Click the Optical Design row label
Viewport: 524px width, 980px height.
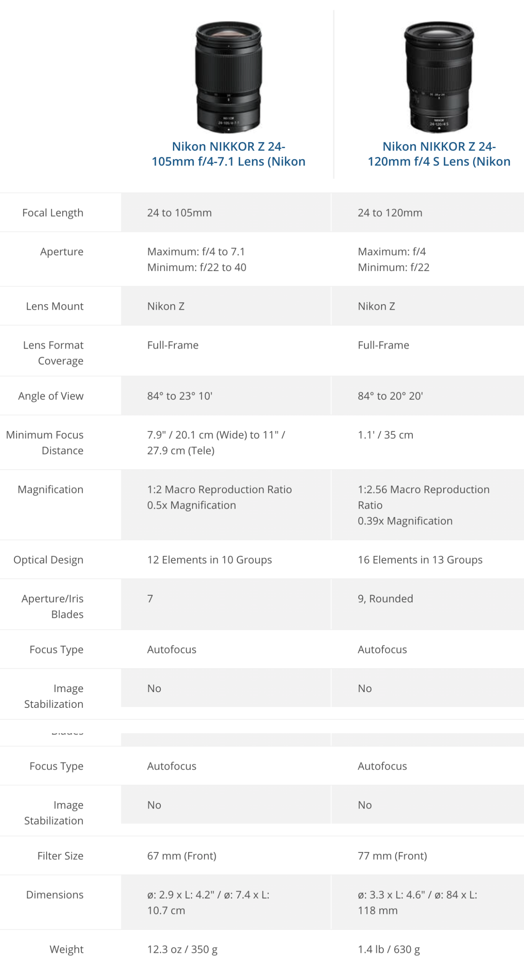pyautogui.click(x=48, y=560)
